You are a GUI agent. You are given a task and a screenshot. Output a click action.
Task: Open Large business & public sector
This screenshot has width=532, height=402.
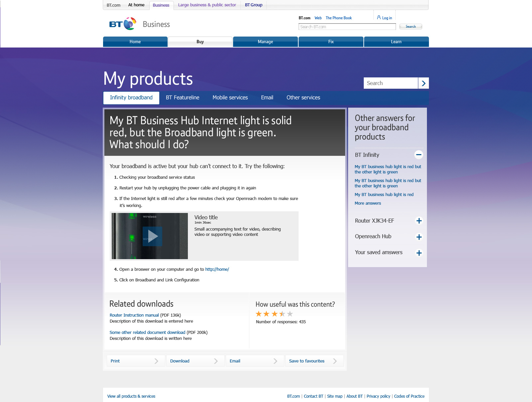pyautogui.click(x=207, y=5)
